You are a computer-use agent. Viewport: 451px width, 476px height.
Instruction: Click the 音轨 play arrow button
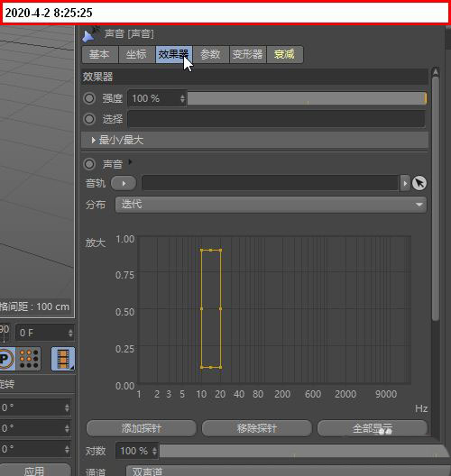124,183
